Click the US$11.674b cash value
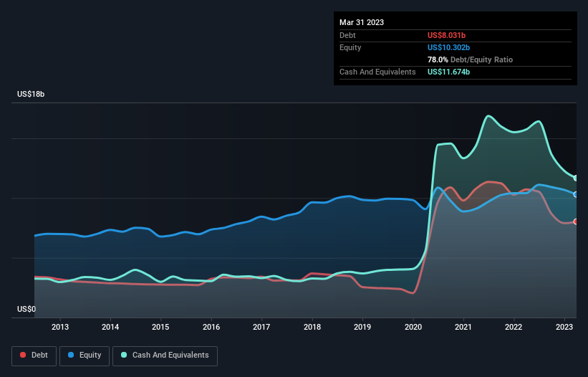588x377 pixels. point(448,72)
